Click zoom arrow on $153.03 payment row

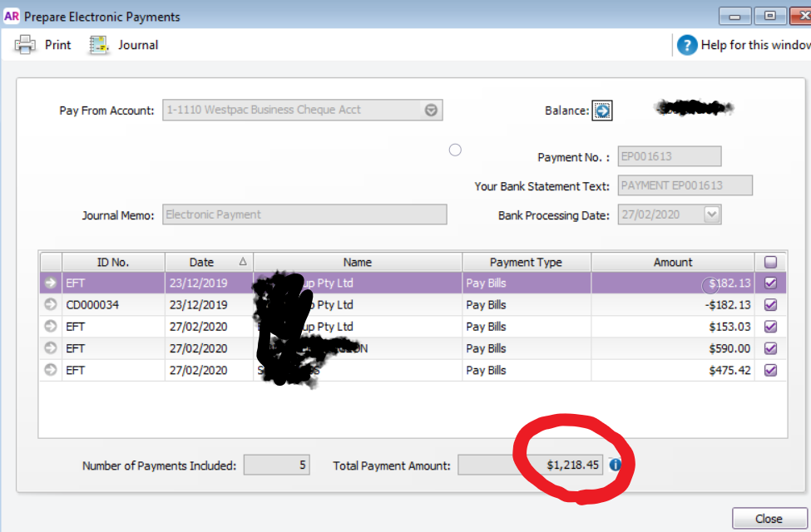click(x=51, y=327)
